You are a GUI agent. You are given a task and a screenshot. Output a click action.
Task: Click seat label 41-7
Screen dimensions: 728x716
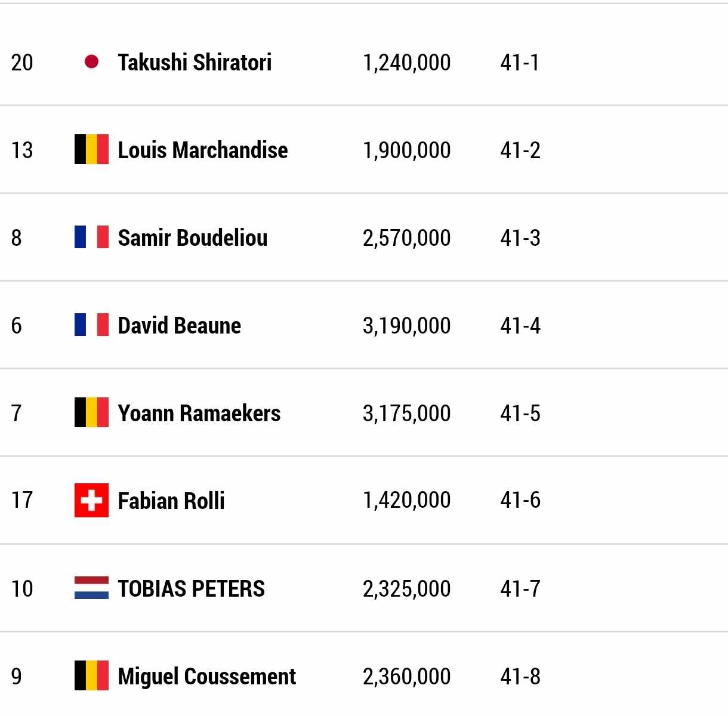click(x=520, y=589)
